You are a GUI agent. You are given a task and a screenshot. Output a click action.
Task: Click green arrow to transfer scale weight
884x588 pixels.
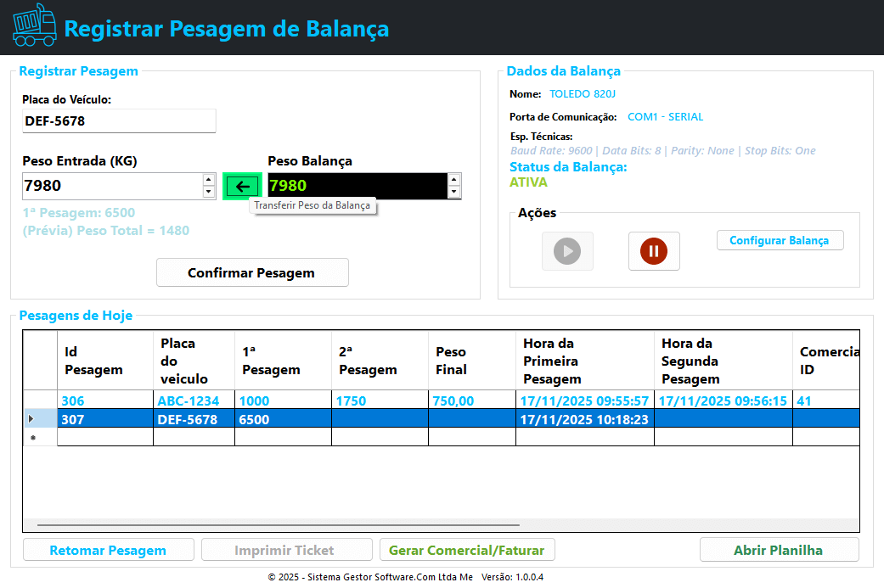pos(243,187)
